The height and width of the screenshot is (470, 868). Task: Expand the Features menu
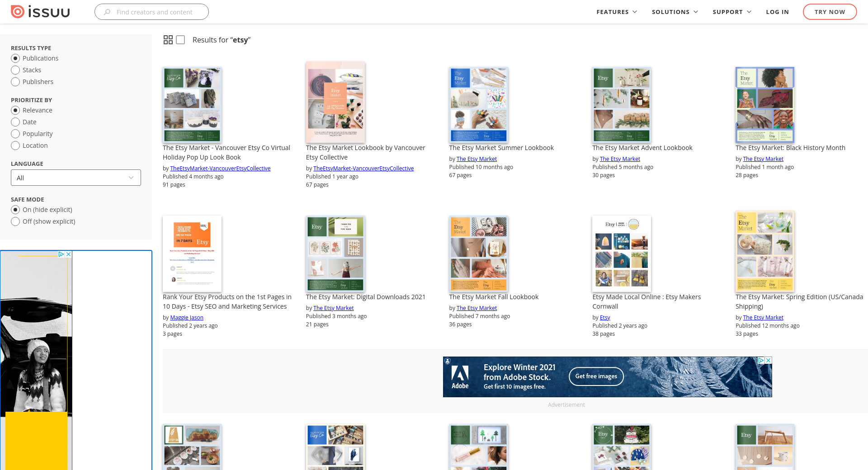tap(617, 12)
